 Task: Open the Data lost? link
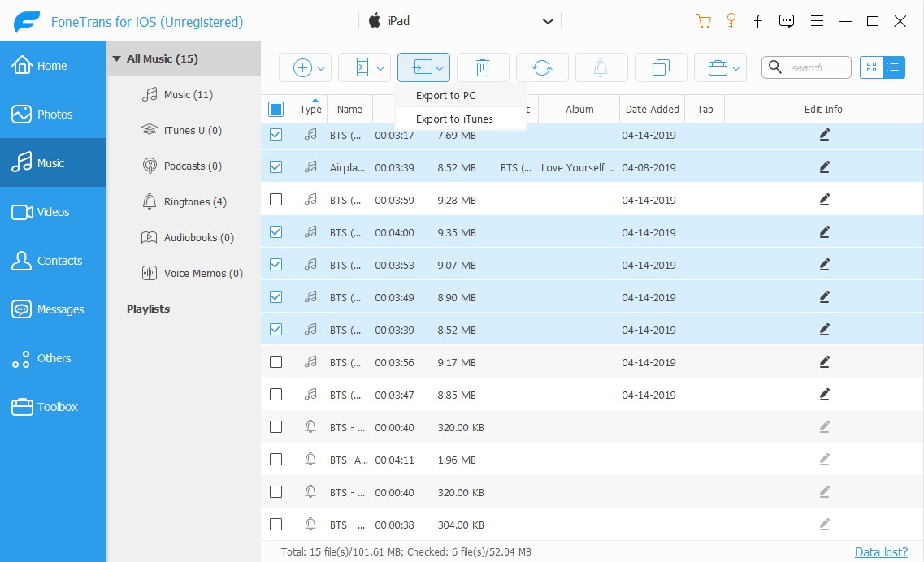(x=881, y=552)
